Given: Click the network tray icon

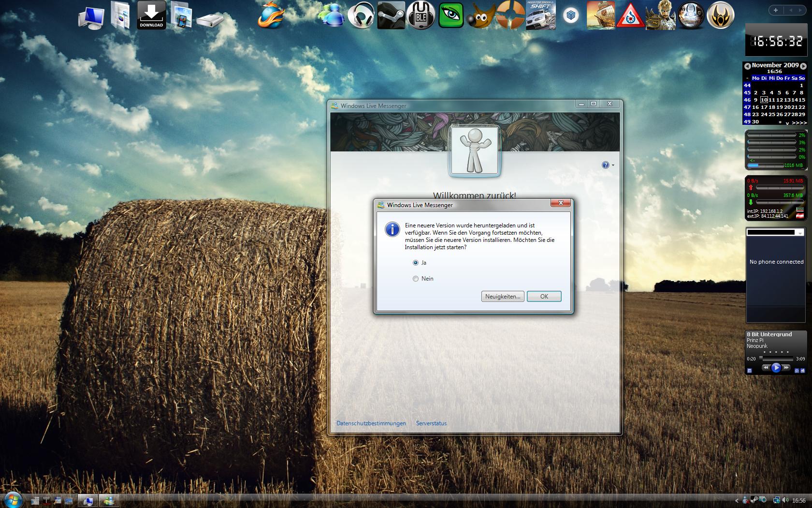Looking at the screenshot, I should point(776,500).
